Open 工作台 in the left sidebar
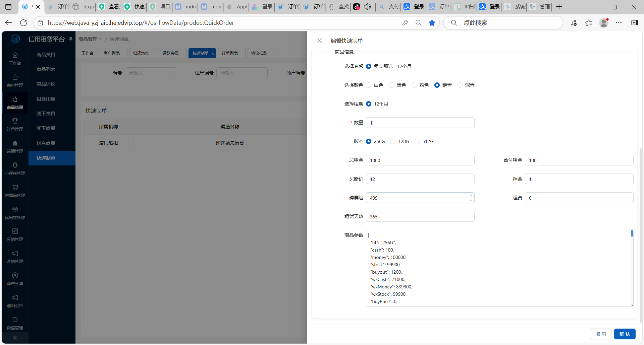 tap(15, 59)
